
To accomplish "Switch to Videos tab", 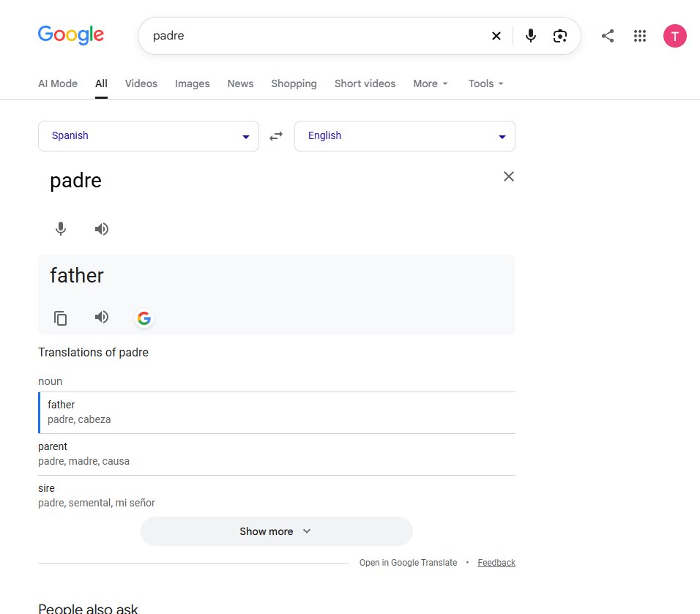I will (141, 83).
